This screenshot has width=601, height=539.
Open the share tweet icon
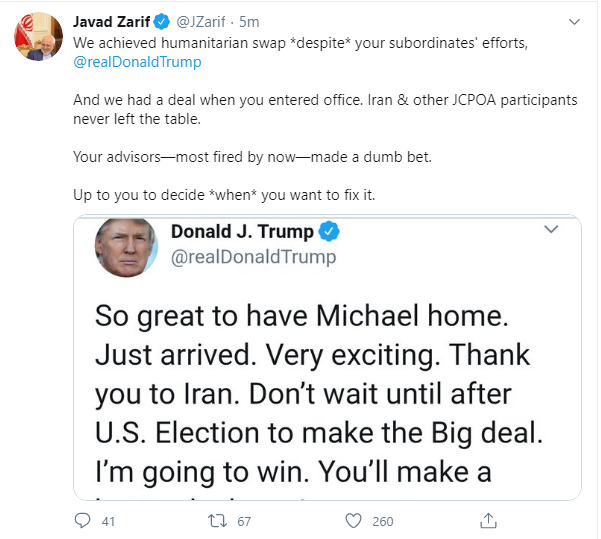point(488,520)
